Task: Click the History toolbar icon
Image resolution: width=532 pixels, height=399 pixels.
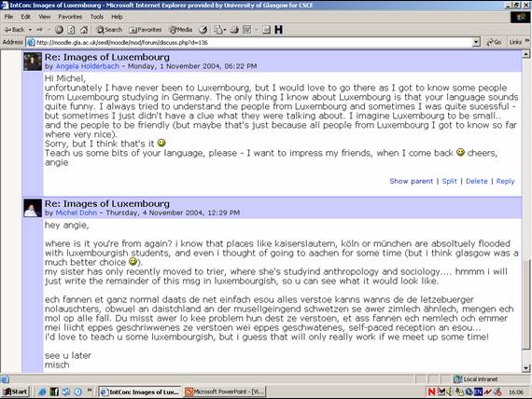Action: click(x=203, y=30)
